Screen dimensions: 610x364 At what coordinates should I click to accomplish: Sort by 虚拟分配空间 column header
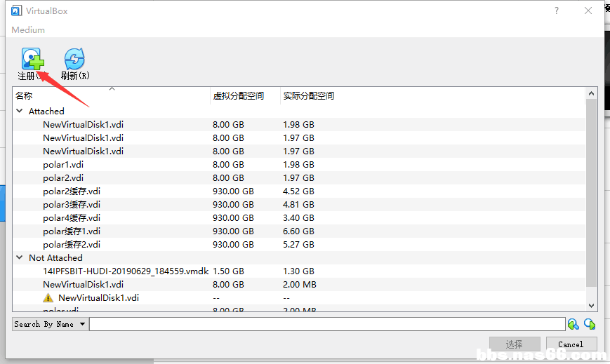click(238, 96)
